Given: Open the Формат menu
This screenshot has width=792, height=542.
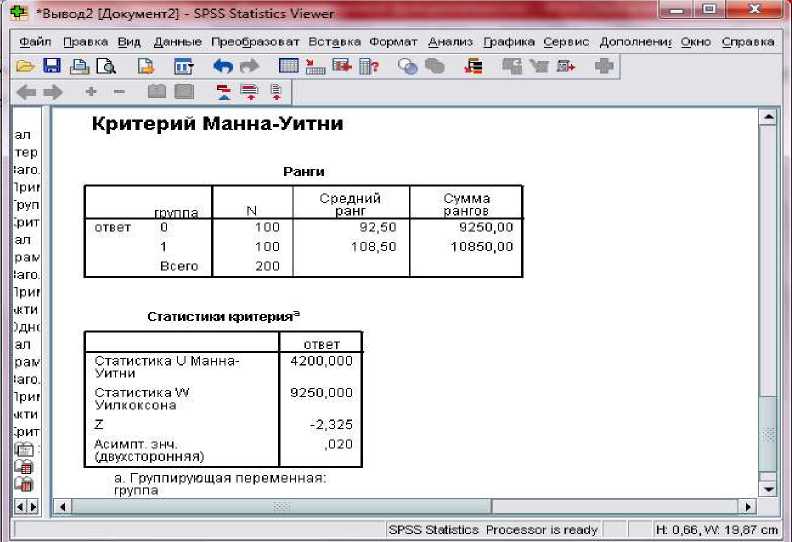Looking at the screenshot, I should 393,42.
